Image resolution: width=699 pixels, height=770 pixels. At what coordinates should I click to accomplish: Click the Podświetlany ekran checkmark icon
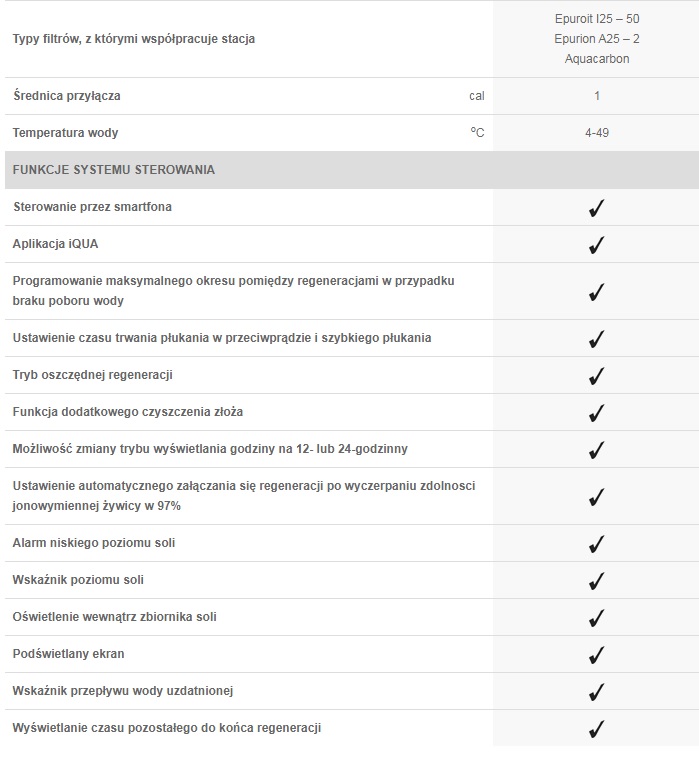click(597, 655)
